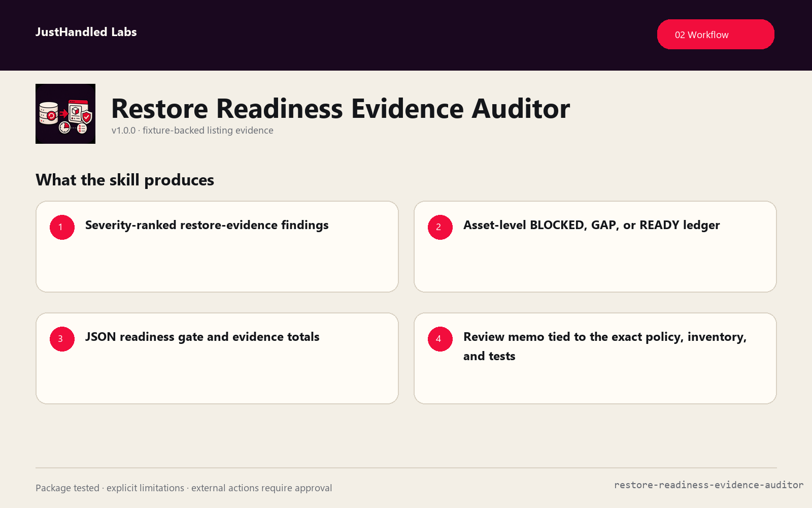Viewport: 812px width, 508px height.
Task: Click the number 4 circle badge
Action: (x=440, y=339)
